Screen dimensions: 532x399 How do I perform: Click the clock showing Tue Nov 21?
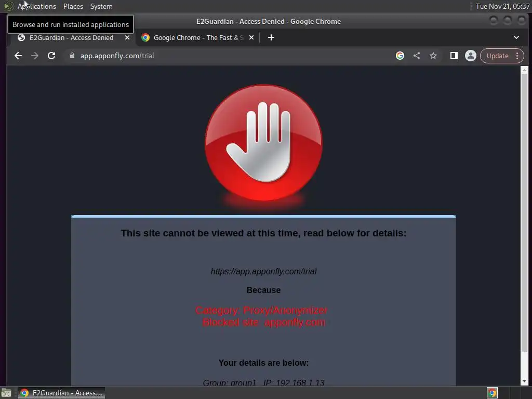(502, 6)
